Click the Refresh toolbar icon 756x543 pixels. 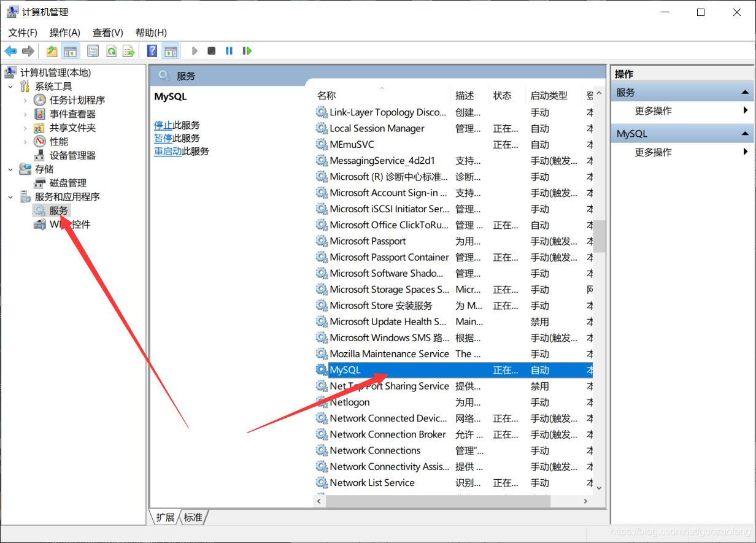point(111,51)
